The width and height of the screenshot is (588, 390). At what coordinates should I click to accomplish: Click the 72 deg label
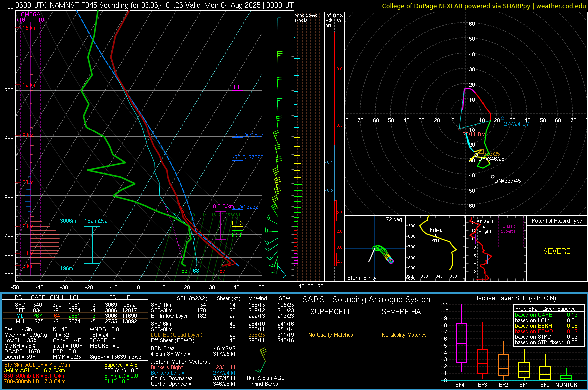(x=394, y=219)
